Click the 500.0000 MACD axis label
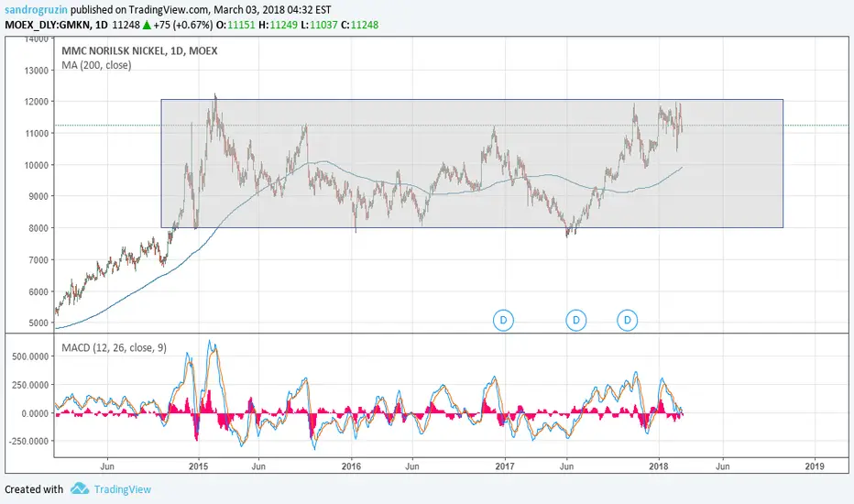This screenshot has width=854, height=504. pos(30,356)
